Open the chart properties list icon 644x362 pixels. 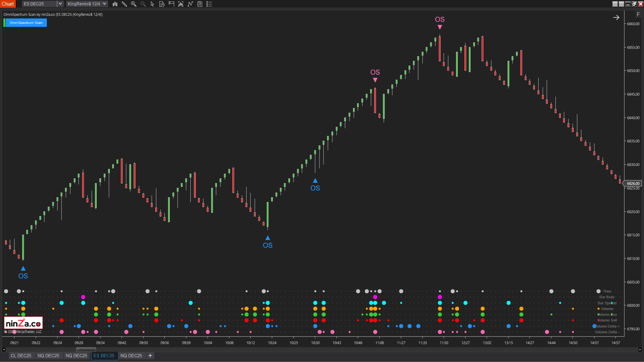coord(209,4)
